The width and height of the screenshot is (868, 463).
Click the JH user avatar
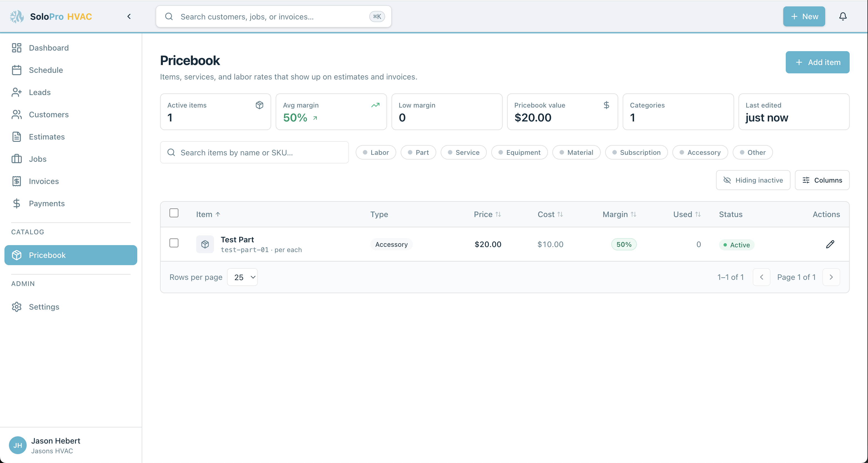point(18,445)
